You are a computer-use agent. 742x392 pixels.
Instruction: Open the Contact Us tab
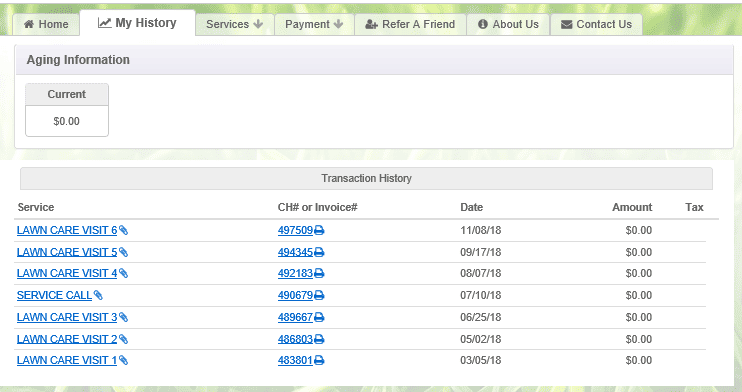click(x=596, y=24)
